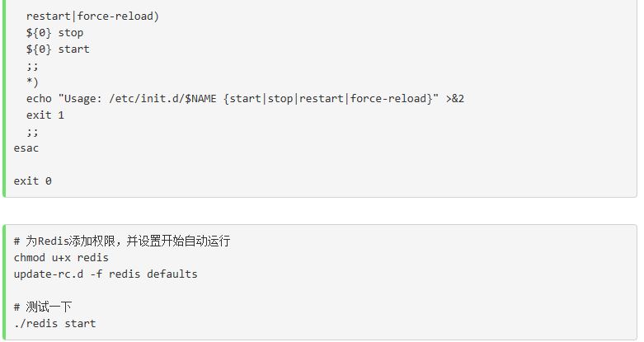The width and height of the screenshot is (644, 342).
Task: Click the ">&2" redirect after the echo string
Action: coord(455,99)
